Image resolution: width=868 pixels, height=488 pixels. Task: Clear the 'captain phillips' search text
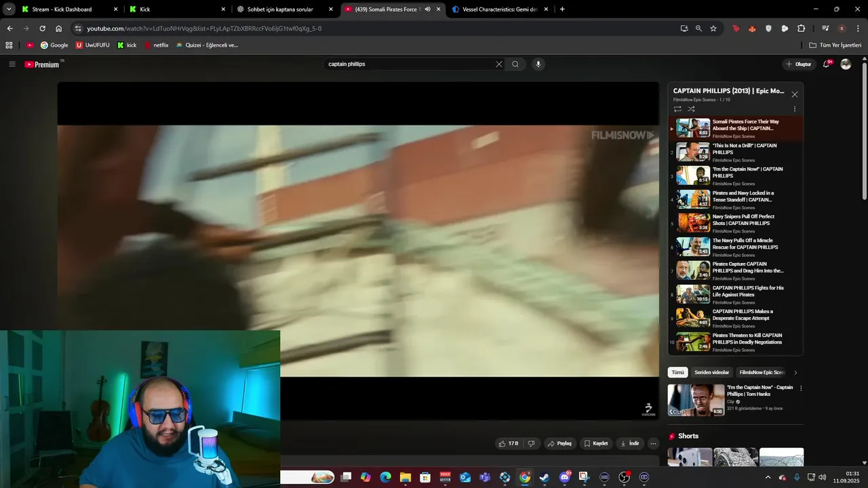coord(499,64)
